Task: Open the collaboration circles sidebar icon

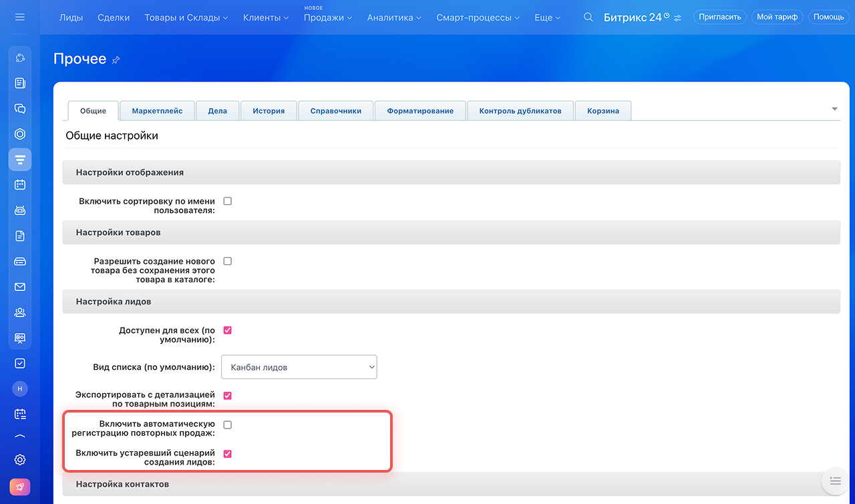Action: point(20,58)
